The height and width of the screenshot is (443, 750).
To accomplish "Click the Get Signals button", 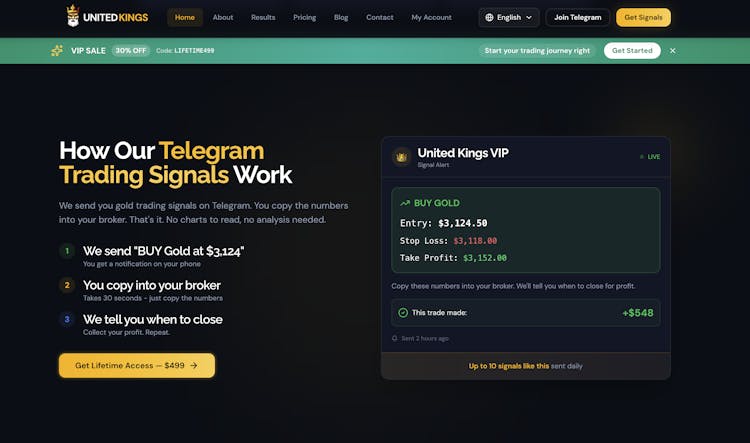I will pyautogui.click(x=643, y=17).
